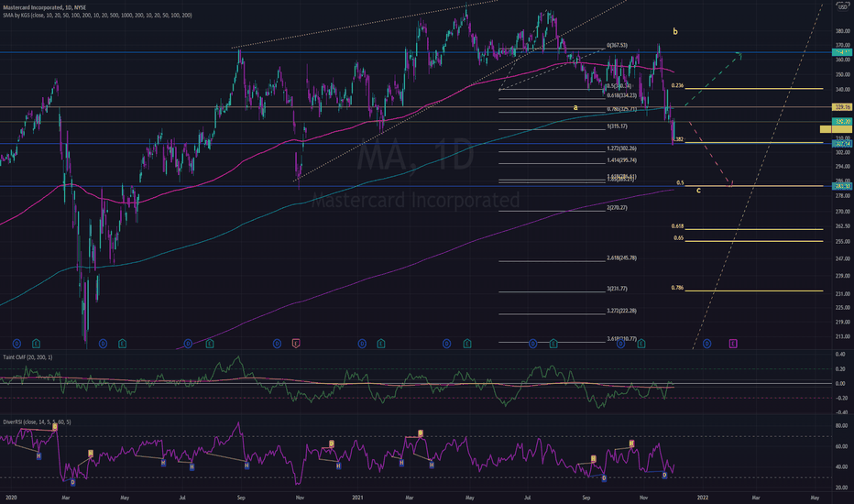This screenshot has width=854, height=504.
Task: Select the red dashed downward projection arrow
Action: pyautogui.click(x=710, y=154)
